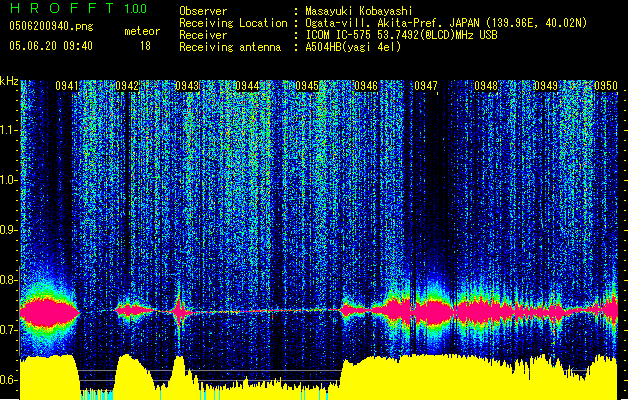Click the Observer label
Image resolution: width=629 pixels, height=400 pixels.
pos(203,11)
